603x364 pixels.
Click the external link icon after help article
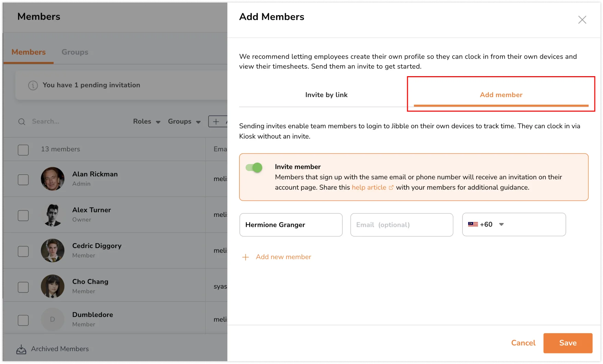click(x=391, y=188)
